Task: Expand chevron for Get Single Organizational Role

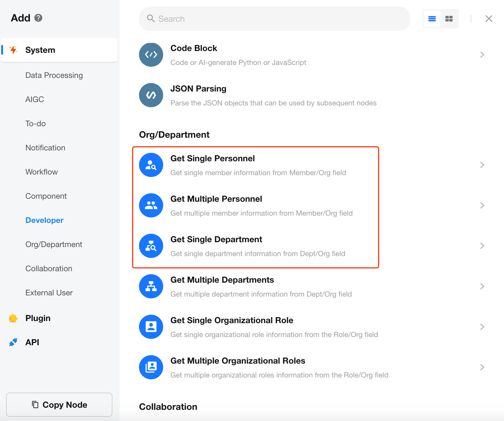Action: tap(482, 327)
